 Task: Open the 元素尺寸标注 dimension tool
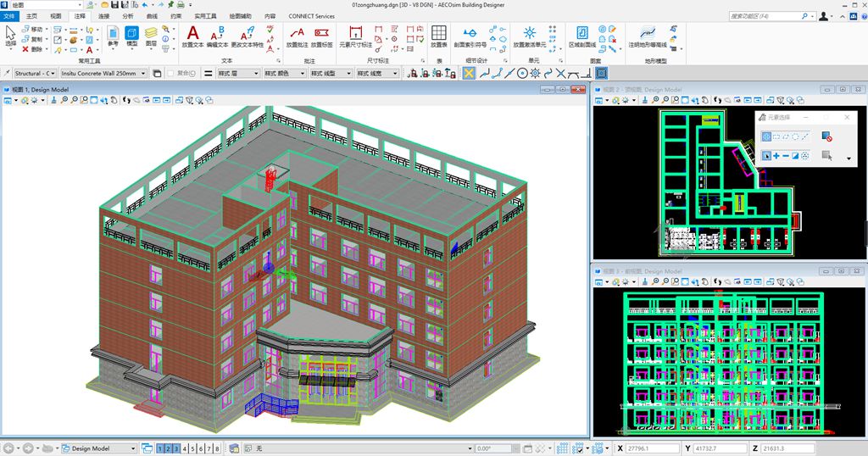point(355,36)
